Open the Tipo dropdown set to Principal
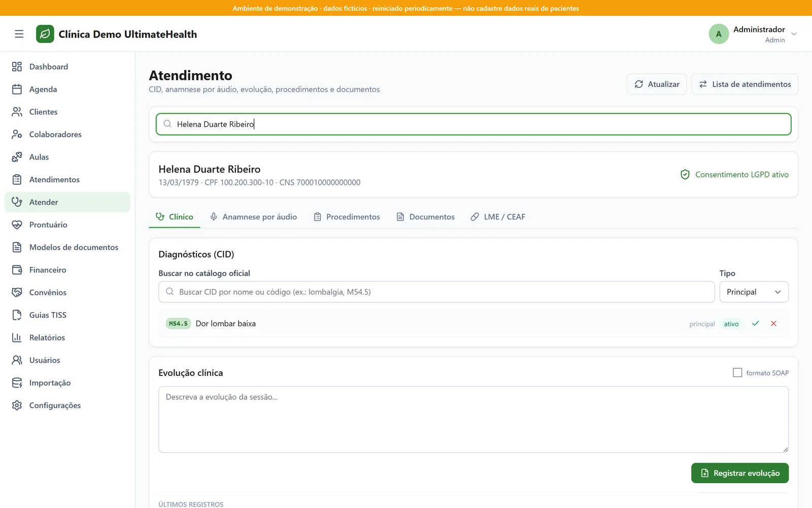Viewport: 812px width, 508px height. click(754, 292)
